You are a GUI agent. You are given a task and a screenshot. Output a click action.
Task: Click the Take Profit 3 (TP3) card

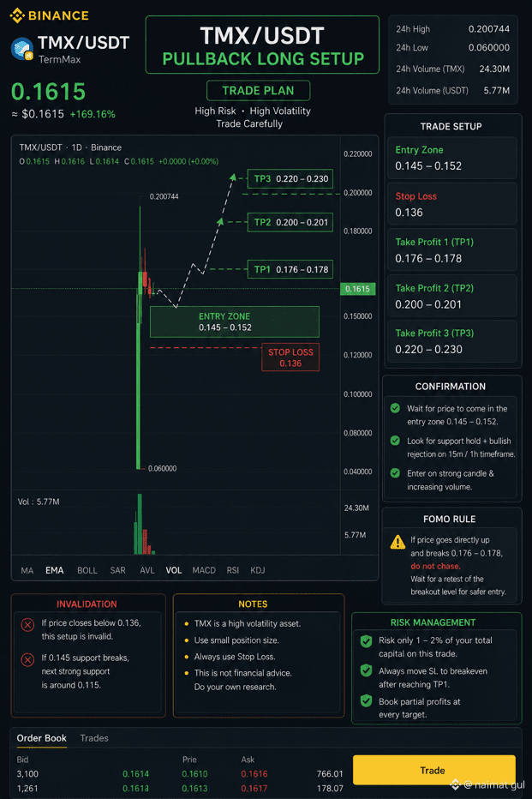(452, 341)
